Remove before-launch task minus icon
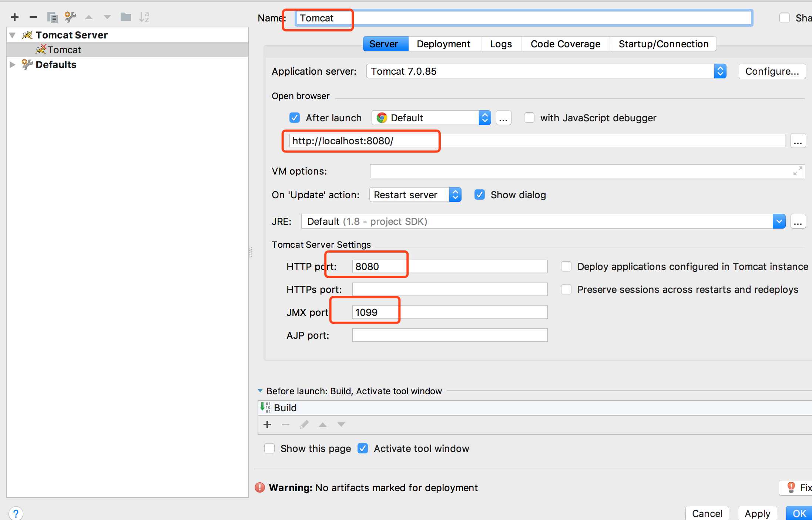The image size is (812, 520). 286,425
